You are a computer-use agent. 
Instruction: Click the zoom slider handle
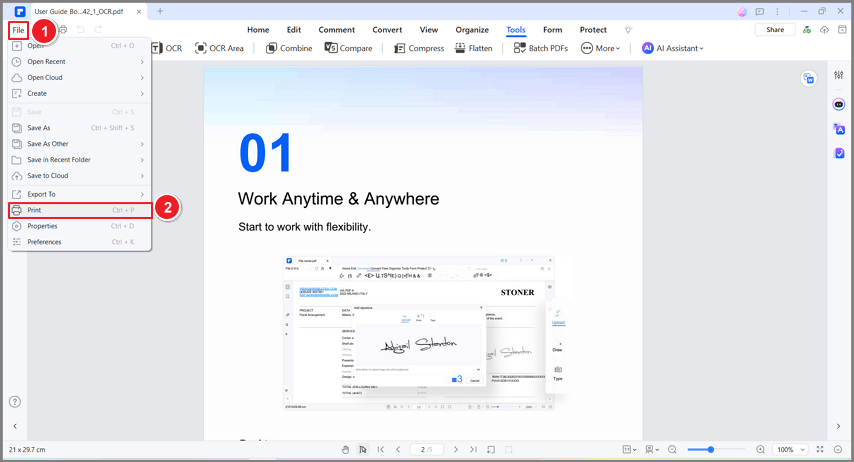pyautogui.click(x=711, y=449)
